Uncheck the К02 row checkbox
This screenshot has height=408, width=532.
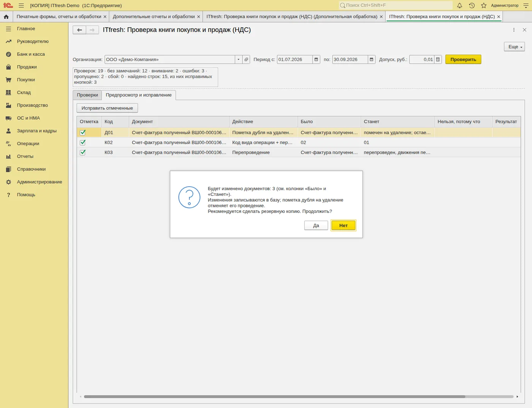pyautogui.click(x=83, y=143)
